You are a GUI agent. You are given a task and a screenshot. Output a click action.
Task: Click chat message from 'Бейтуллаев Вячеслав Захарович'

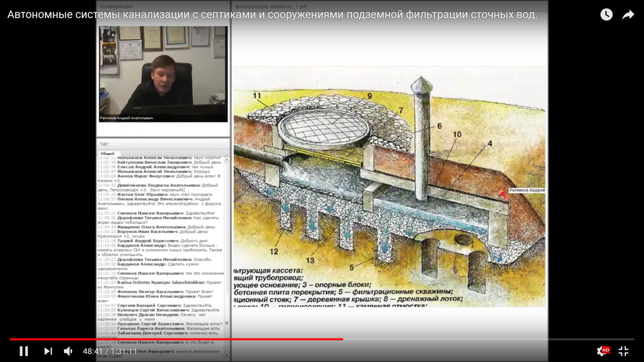159,162
